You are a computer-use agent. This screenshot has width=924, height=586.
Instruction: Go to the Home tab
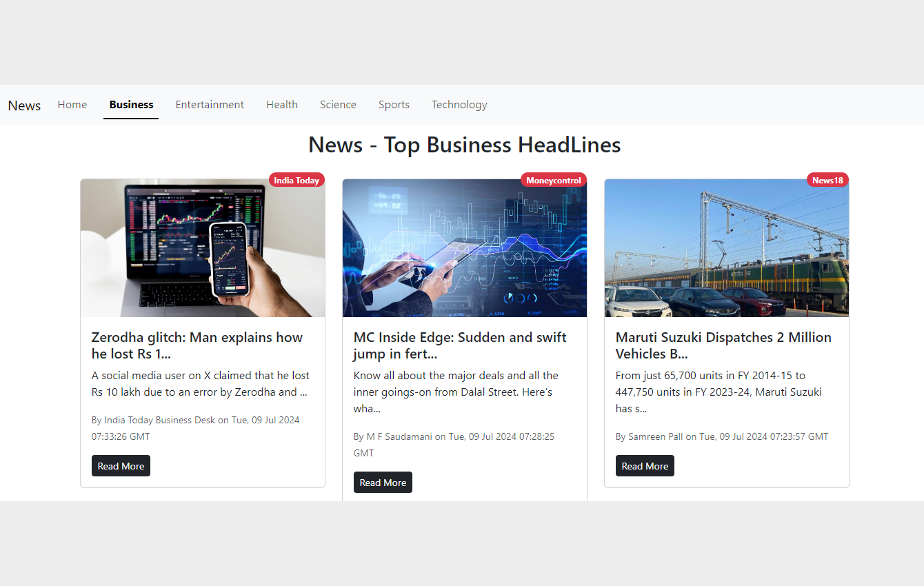pos(72,105)
